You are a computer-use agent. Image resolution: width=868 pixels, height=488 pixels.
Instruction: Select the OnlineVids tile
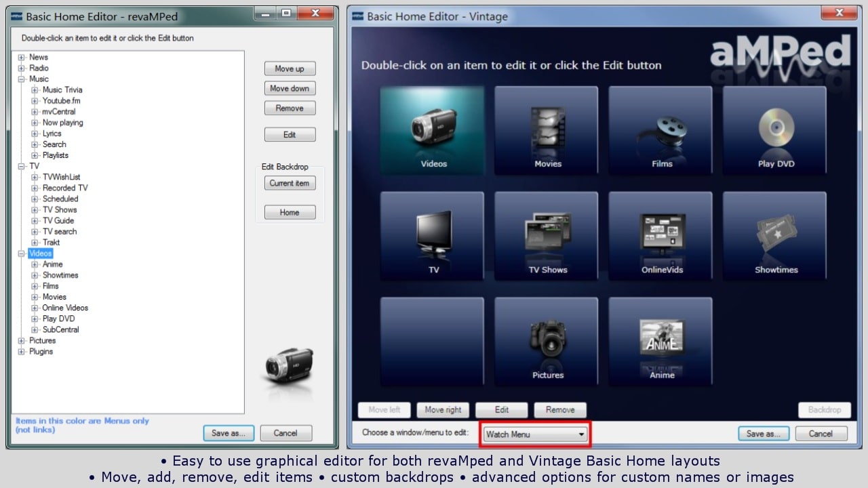tap(660, 236)
